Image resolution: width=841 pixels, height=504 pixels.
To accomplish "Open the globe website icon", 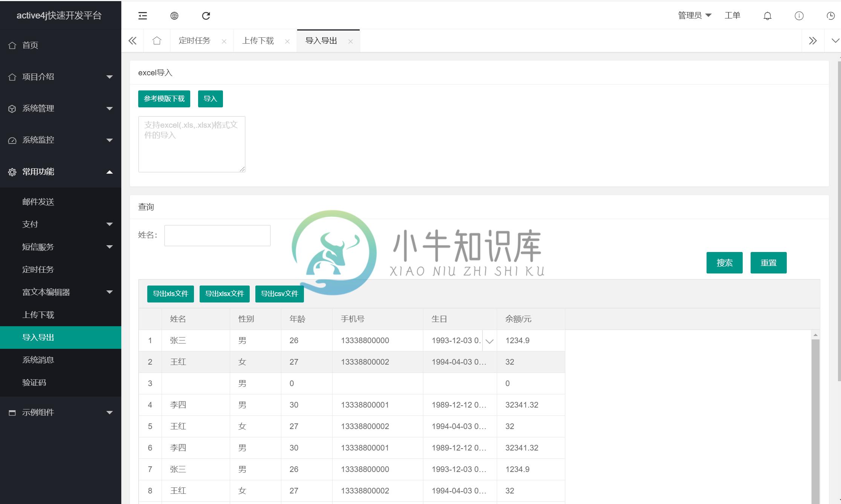I will (x=174, y=15).
